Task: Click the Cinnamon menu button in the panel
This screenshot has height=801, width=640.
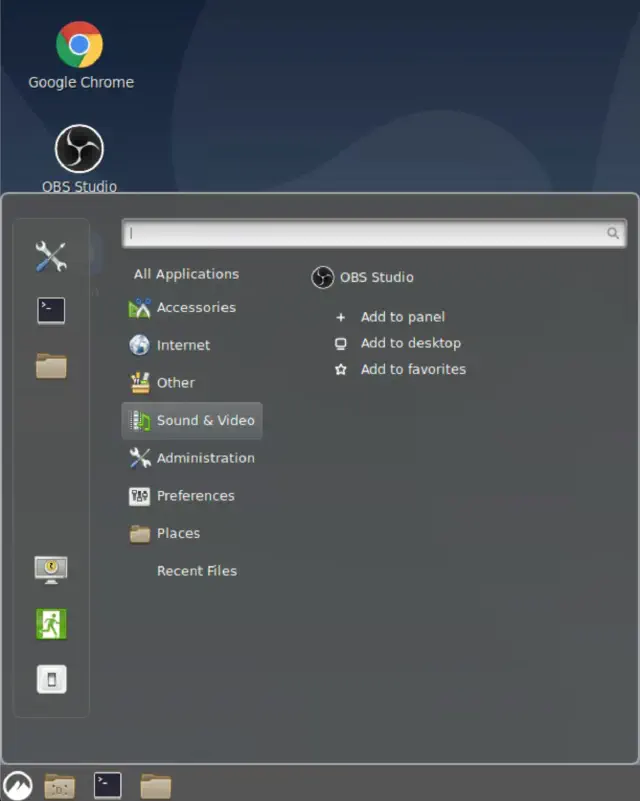Action: [x=17, y=785]
